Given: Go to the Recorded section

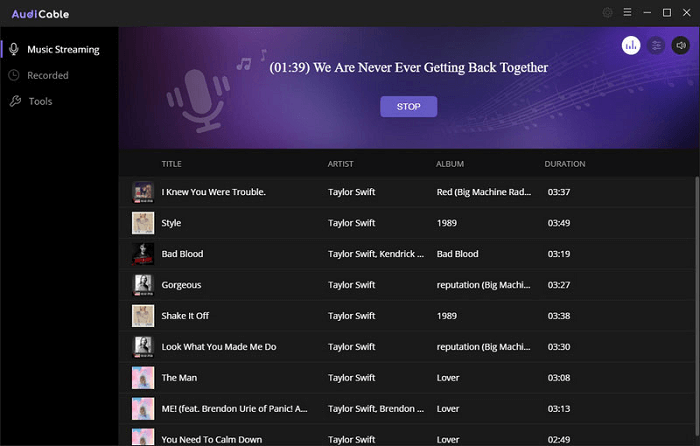Looking at the screenshot, I should tap(48, 75).
